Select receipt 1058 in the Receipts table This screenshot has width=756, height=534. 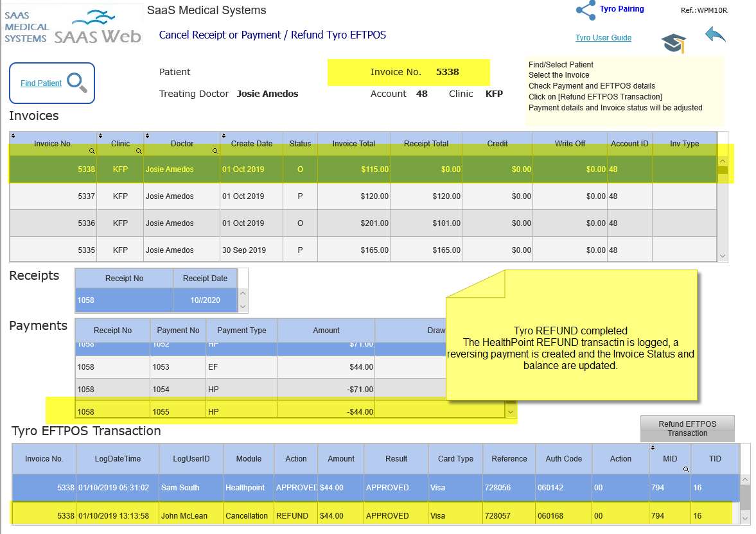[157, 300]
